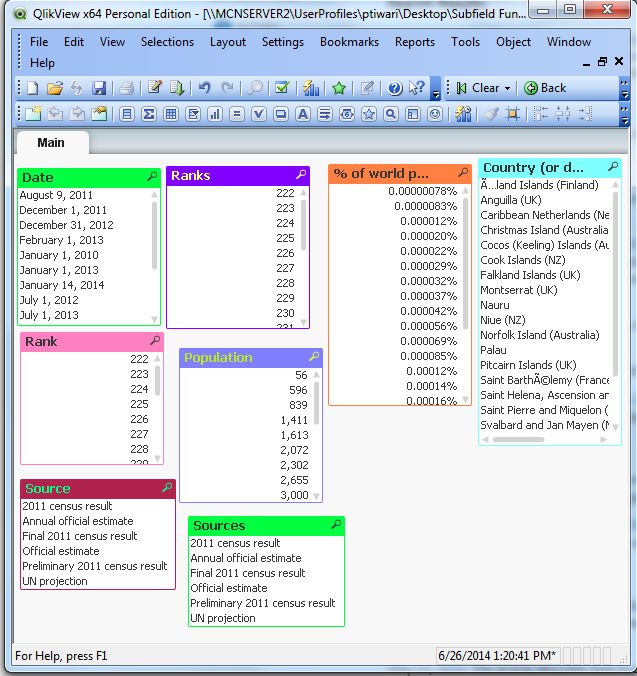Add a new sheet from design toolbar

33,114
